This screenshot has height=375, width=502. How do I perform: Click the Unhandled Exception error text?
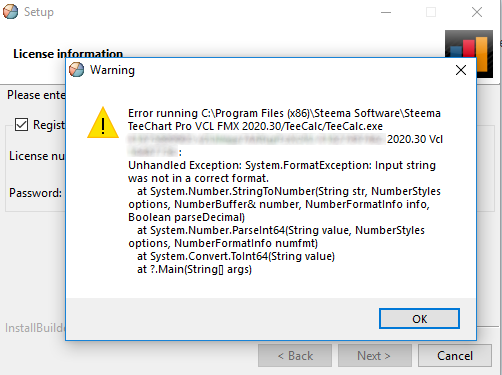[x=282, y=172]
